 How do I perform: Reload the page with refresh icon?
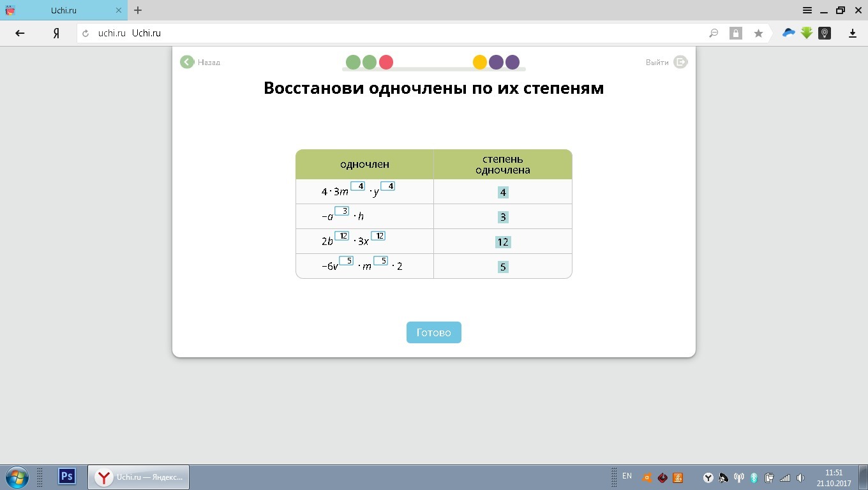click(x=86, y=33)
